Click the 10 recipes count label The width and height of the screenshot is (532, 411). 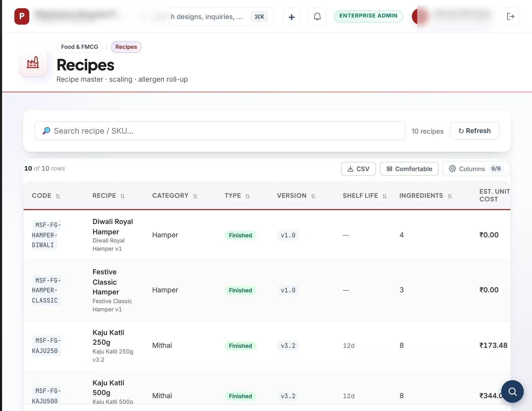(427, 131)
